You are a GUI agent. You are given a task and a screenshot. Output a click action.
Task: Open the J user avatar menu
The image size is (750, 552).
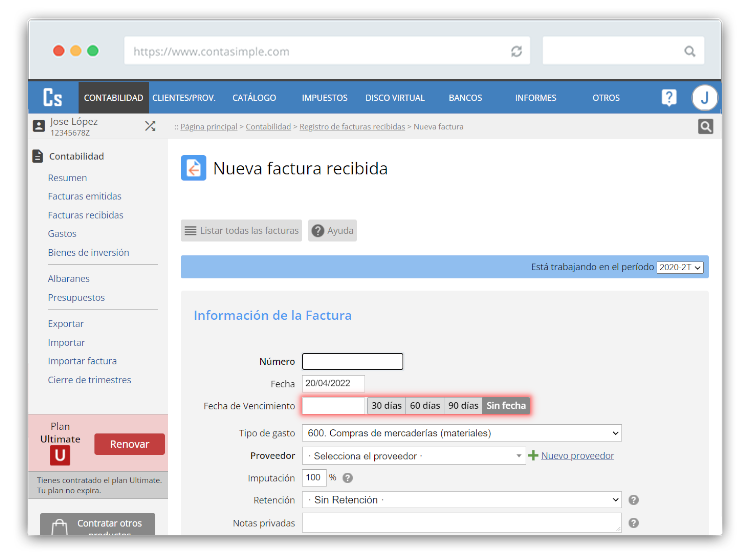click(x=705, y=98)
